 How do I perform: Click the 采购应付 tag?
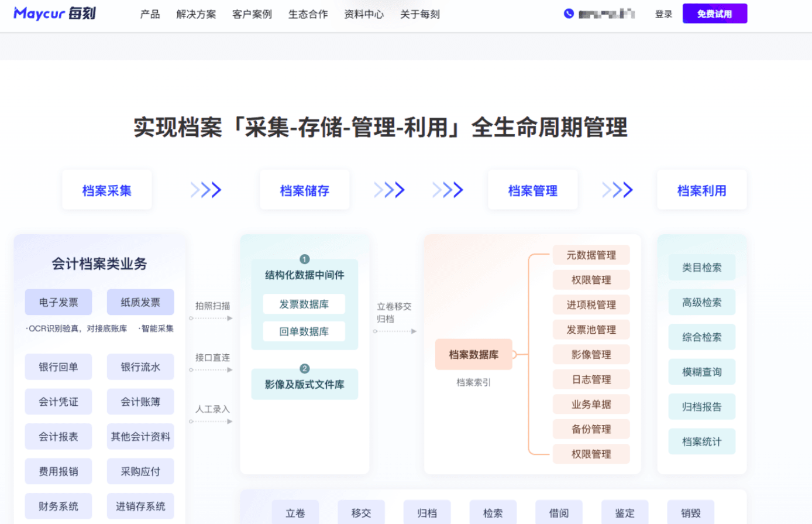(140, 471)
